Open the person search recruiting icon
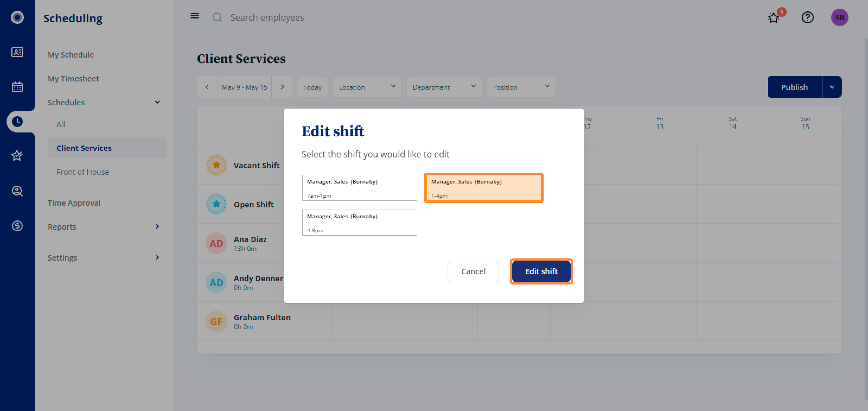This screenshot has height=411, width=868. (x=17, y=191)
